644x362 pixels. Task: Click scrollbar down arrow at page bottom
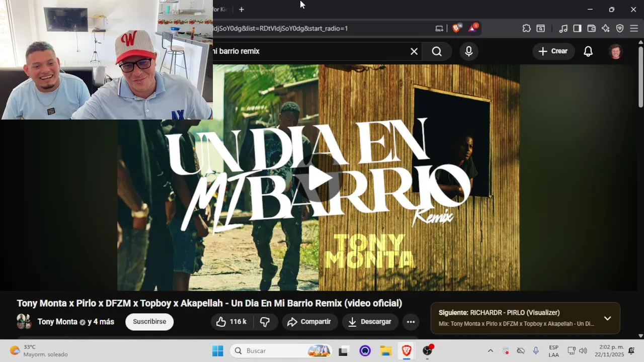pyautogui.click(x=640, y=336)
